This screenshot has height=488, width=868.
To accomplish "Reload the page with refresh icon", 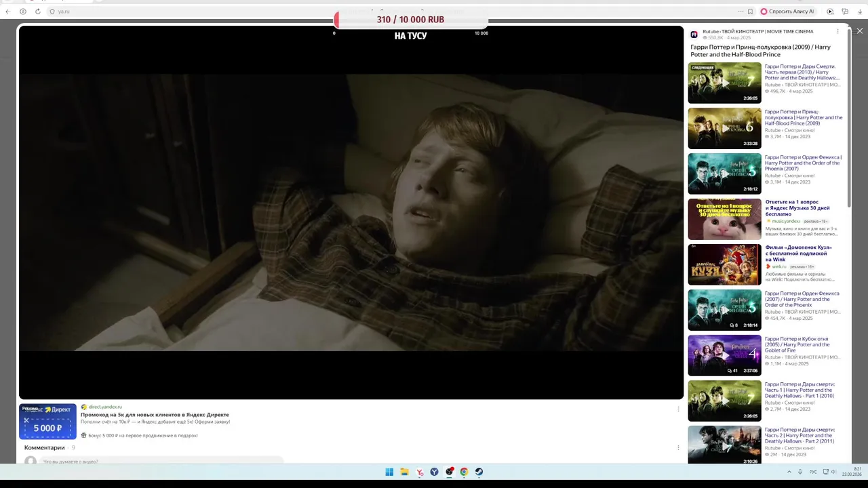I will pos(37,12).
